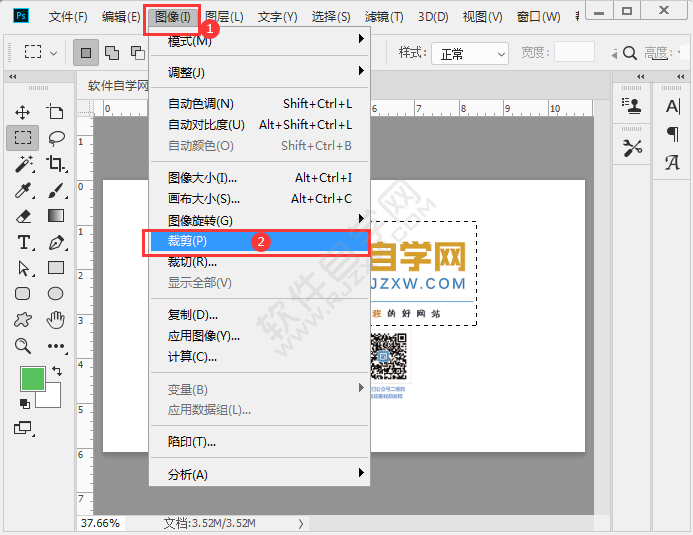The width and height of the screenshot is (693, 535).
Task: Open the Glyphs panel icon
Action: click(673, 163)
